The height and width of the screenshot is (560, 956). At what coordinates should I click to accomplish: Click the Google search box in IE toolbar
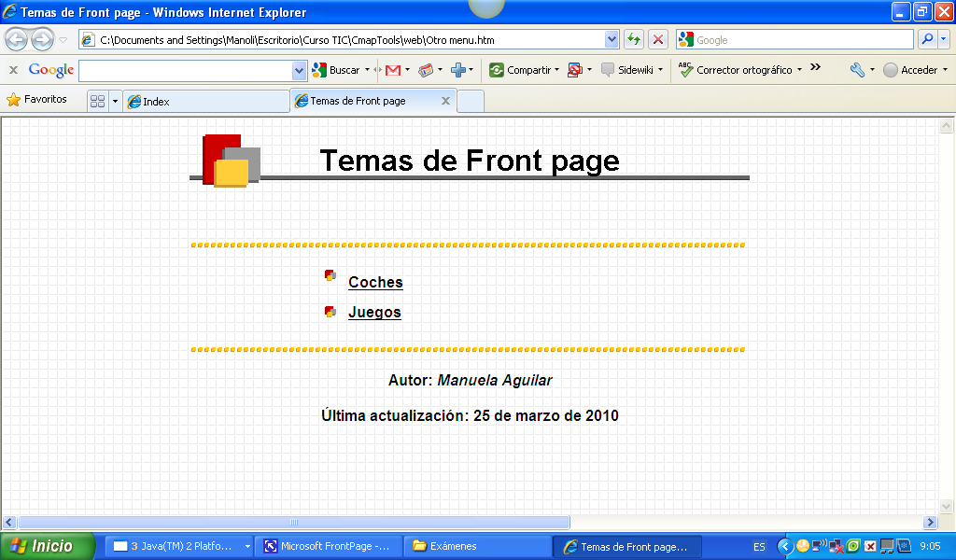(x=794, y=39)
